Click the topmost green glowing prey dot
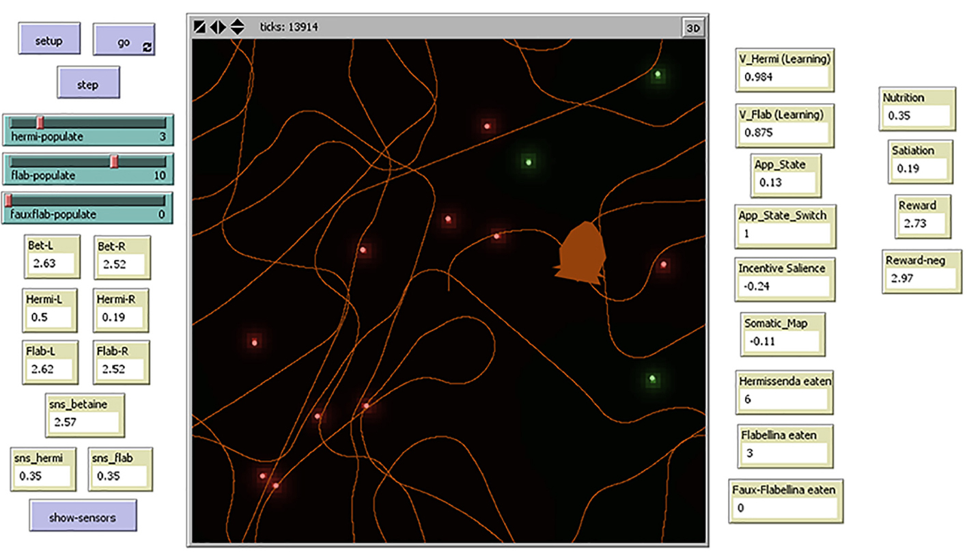This screenshot has width=980, height=556. [x=658, y=74]
